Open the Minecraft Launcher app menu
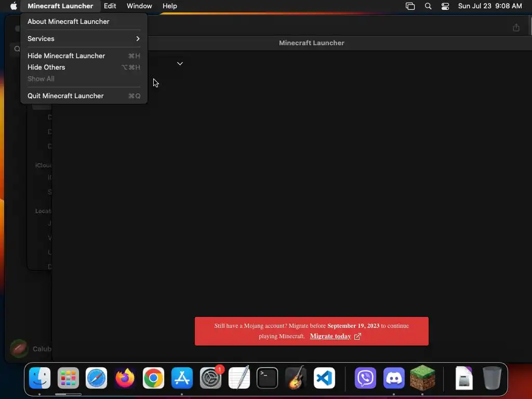This screenshot has width=532, height=399. (60, 6)
